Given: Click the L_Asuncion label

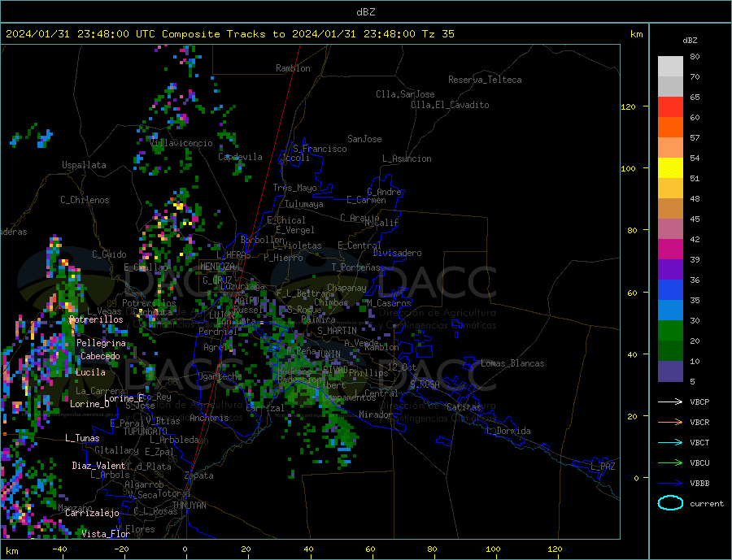Looking at the screenshot, I should coord(407,158).
